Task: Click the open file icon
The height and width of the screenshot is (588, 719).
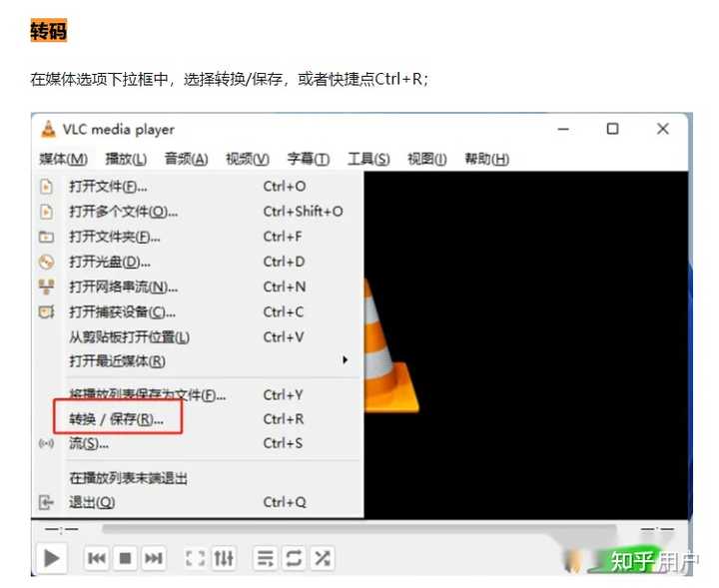Action: pos(46,187)
